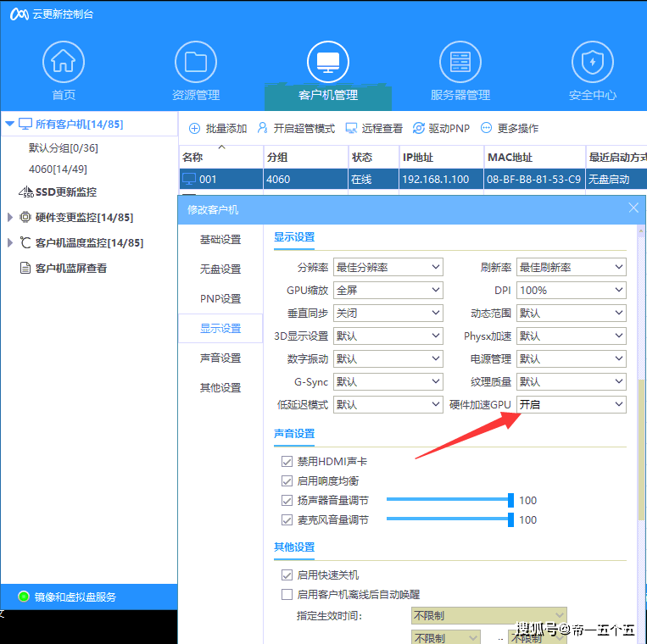Click 远程查看 monitor icon
The height and width of the screenshot is (644, 647).
point(351,129)
